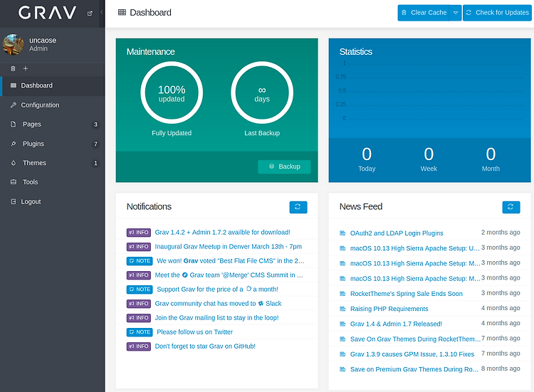Click the plus icon to add a page

(x=25, y=68)
